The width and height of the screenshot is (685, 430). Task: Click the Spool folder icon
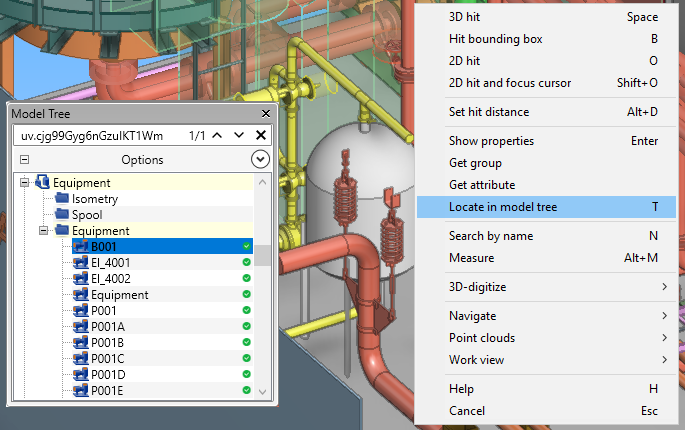[x=63, y=215]
